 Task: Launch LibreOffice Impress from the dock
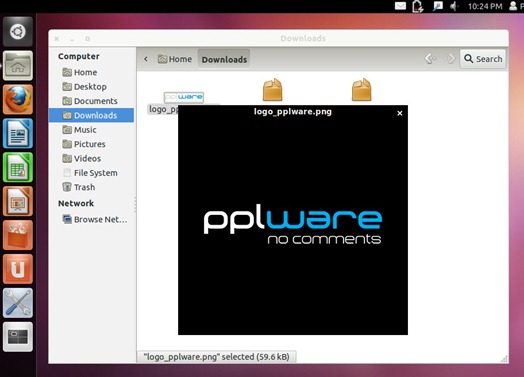(18, 201)
